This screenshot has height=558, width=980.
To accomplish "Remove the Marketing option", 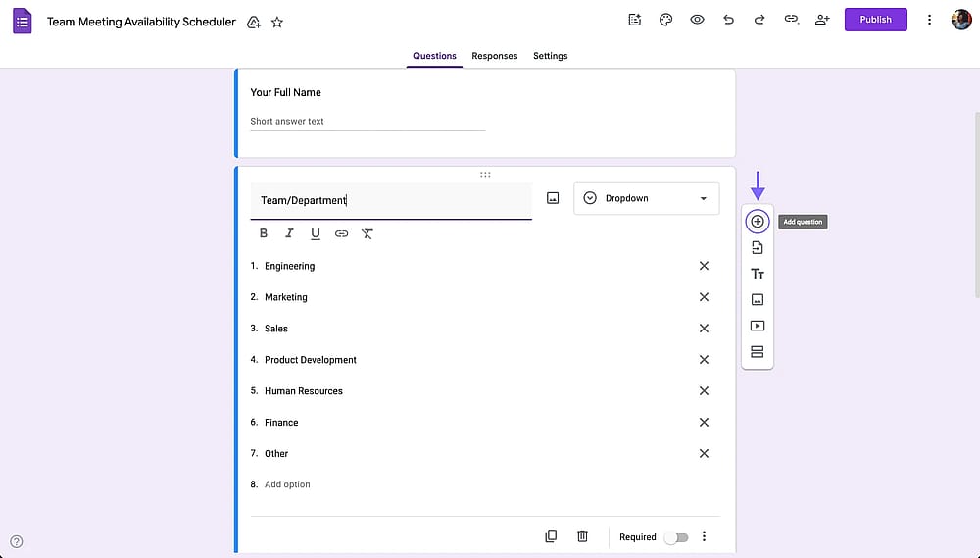I will point(704,297).
